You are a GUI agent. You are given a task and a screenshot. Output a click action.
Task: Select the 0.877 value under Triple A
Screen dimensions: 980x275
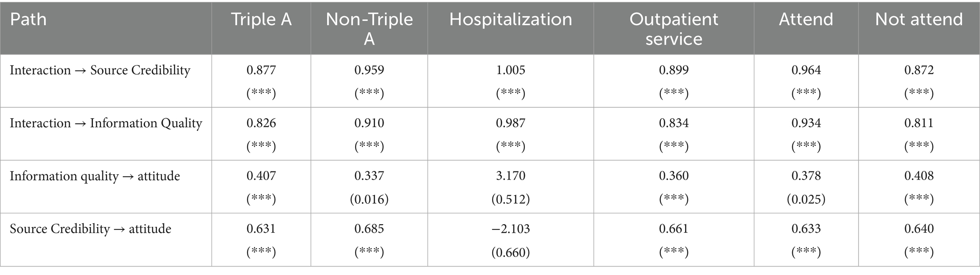[261, 70]
